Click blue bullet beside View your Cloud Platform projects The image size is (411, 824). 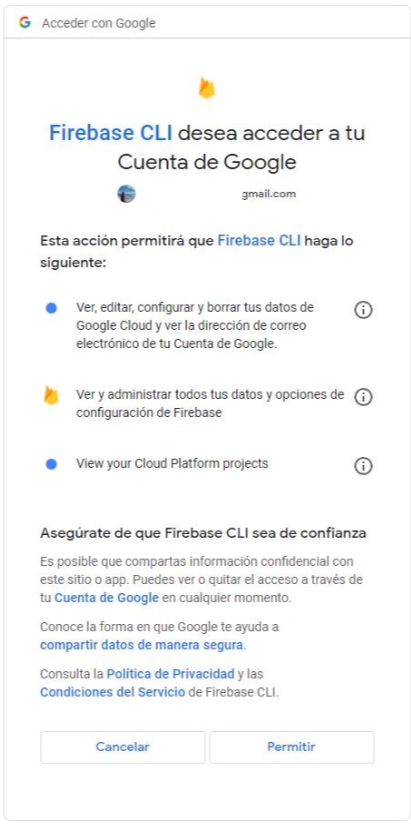[x=51, y=464]
